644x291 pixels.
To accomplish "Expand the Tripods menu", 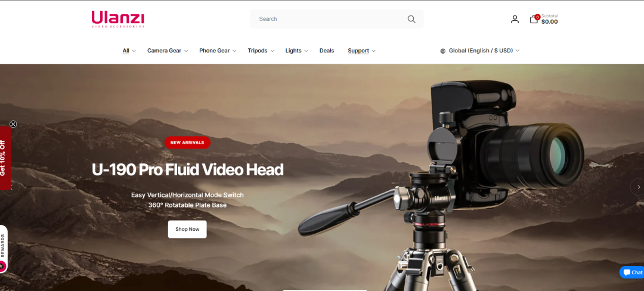I will [261, 51].
